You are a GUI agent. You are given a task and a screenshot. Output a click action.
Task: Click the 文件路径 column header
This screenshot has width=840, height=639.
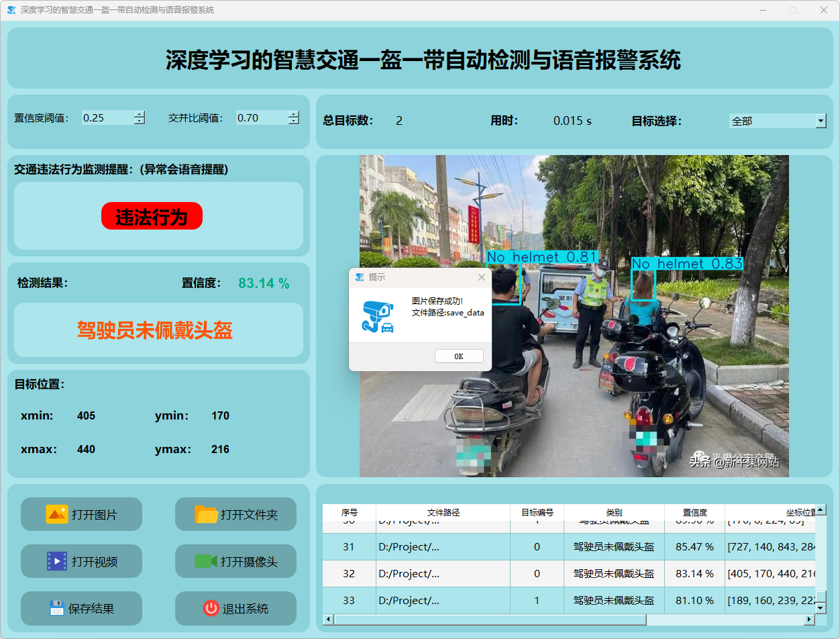(x=443, y=512)
